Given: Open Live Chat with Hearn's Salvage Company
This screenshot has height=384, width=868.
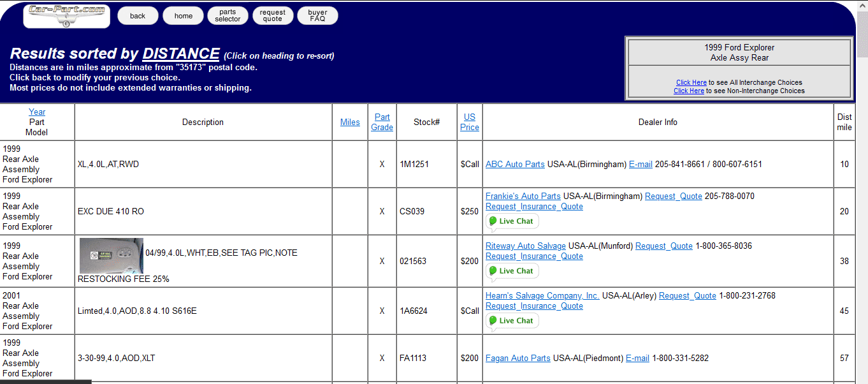Looking at the screenshot, I should (x=512, y=321).
